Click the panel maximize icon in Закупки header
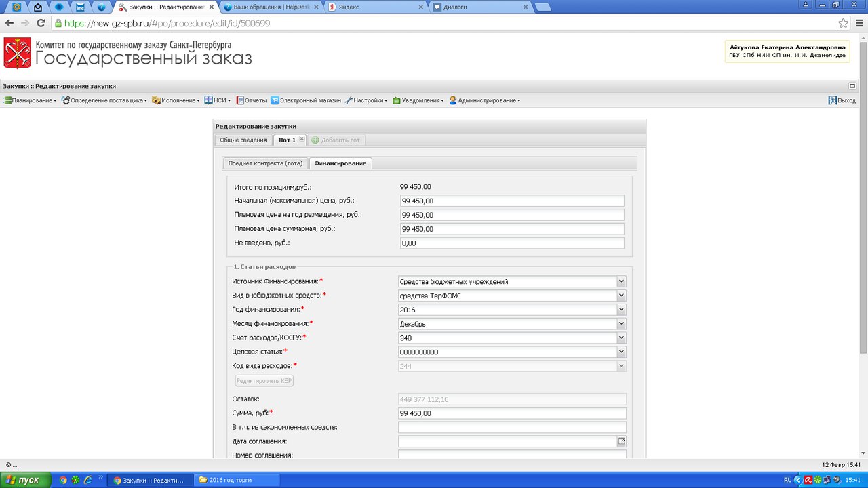 852,86
